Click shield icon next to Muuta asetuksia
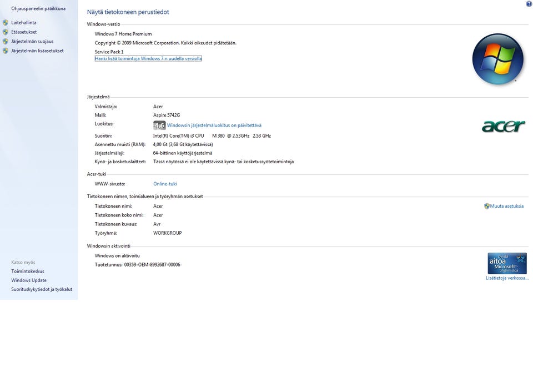The image size is (533, 392). (487, 206)
